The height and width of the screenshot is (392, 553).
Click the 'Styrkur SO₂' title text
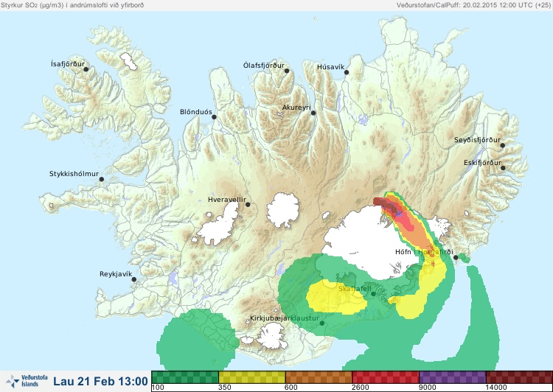[72, 5]
